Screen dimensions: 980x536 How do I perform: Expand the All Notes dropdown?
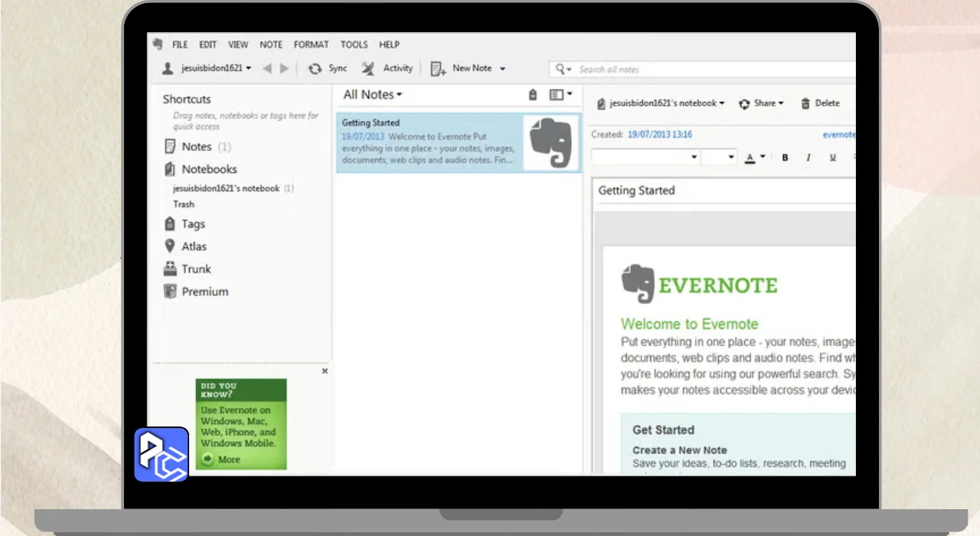(x=373, y=95)
